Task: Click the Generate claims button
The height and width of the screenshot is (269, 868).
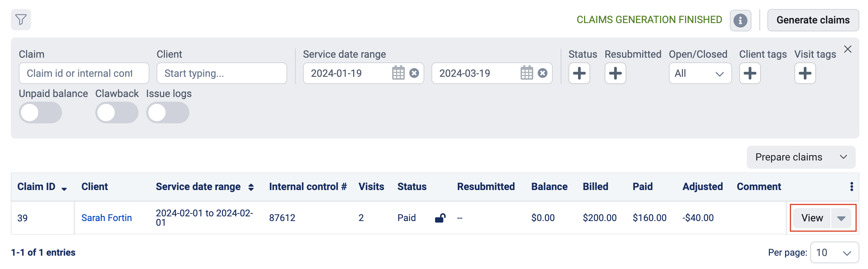Action: [813, 20]
